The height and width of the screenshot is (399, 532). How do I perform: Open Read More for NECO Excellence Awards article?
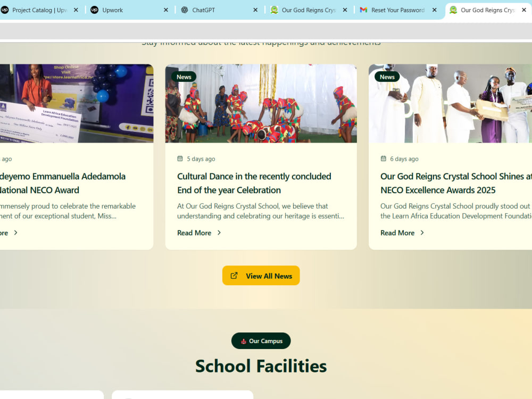[x=397, y=233]
